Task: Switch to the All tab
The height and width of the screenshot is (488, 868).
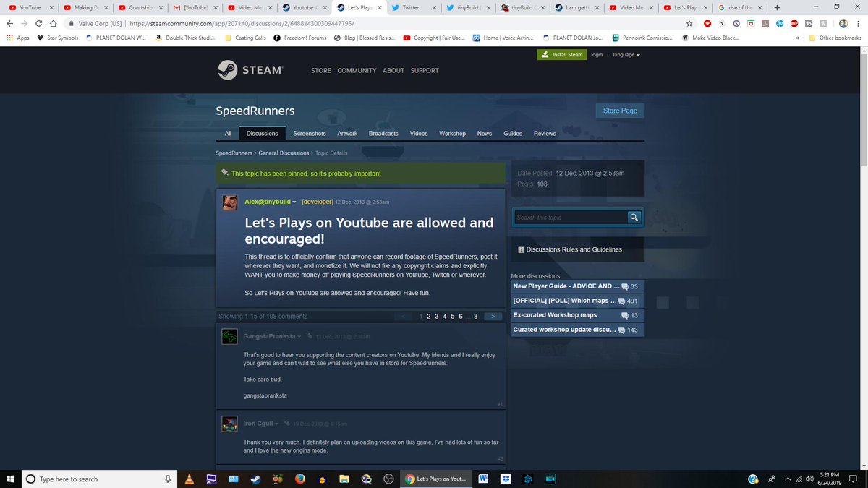Action: 228,133
